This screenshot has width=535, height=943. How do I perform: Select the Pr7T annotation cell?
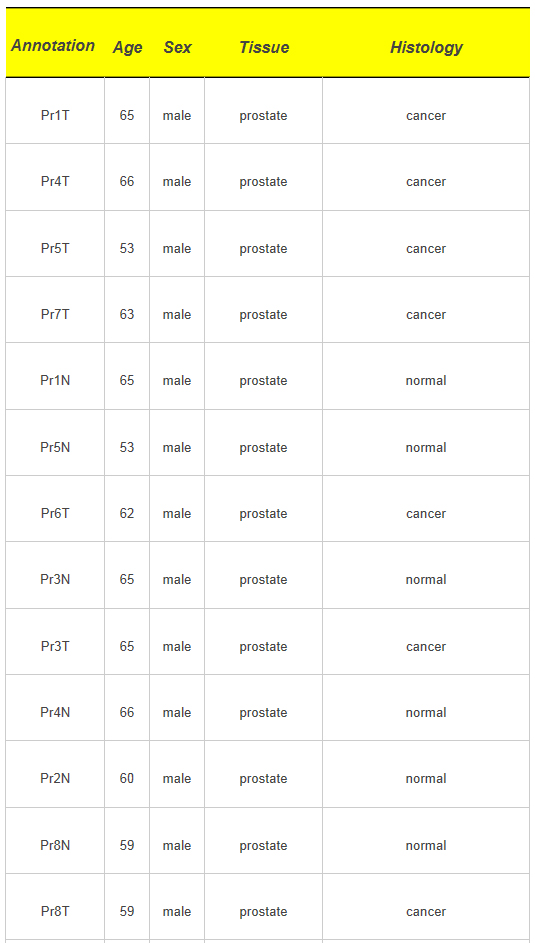pos(55,310)
